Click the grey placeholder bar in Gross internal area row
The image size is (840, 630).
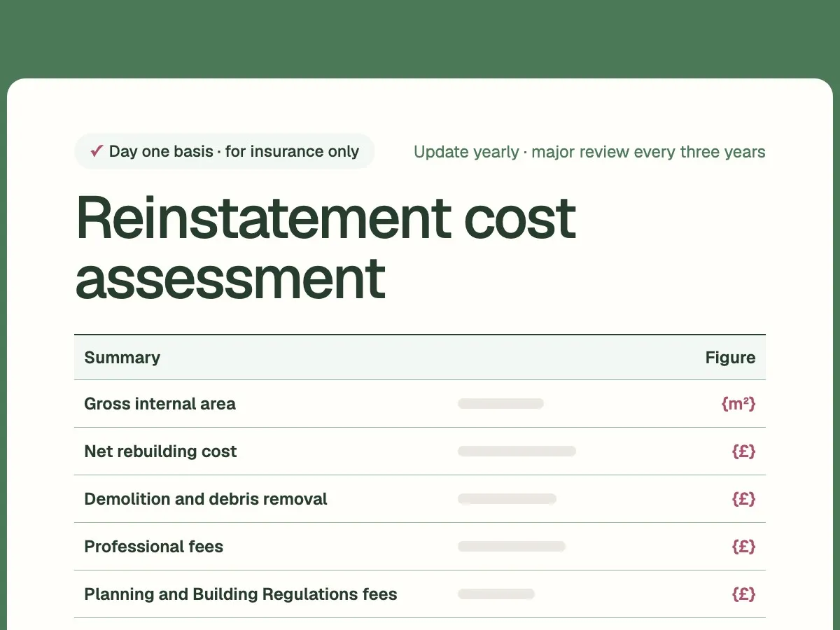(x=500, y=404)
